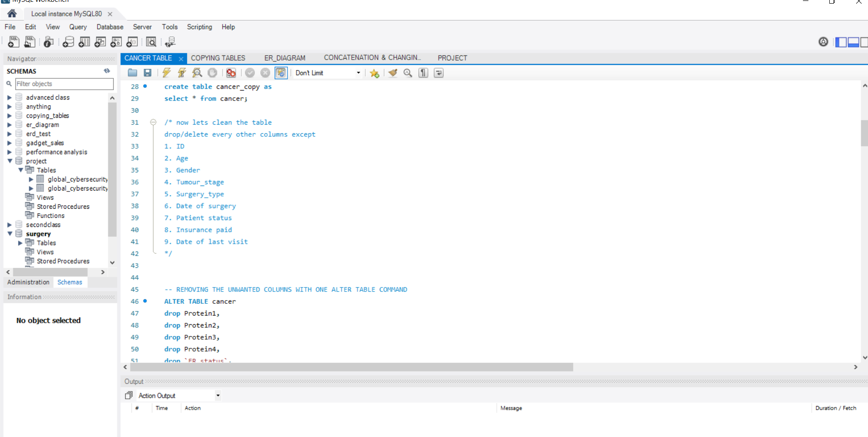
Task: Click the Filter objects search field
Action: (64, 84)
